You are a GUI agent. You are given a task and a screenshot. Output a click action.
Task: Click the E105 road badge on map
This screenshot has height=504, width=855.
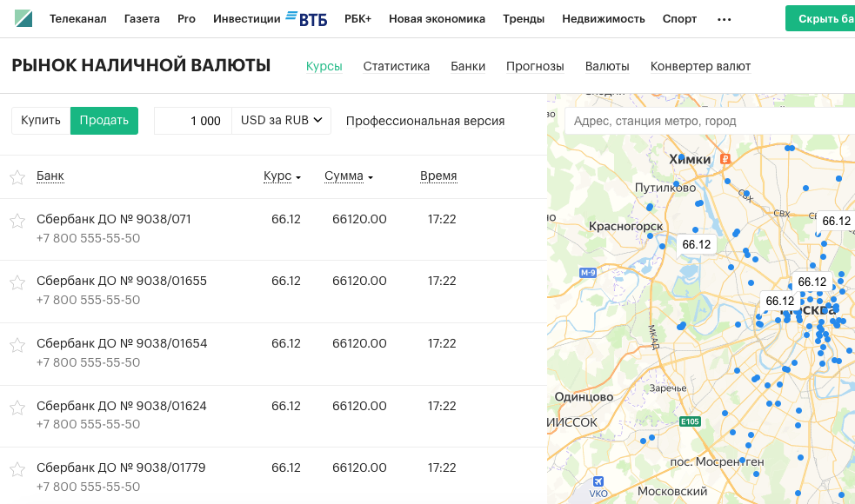pyautogui.click(x=690, y=421)
